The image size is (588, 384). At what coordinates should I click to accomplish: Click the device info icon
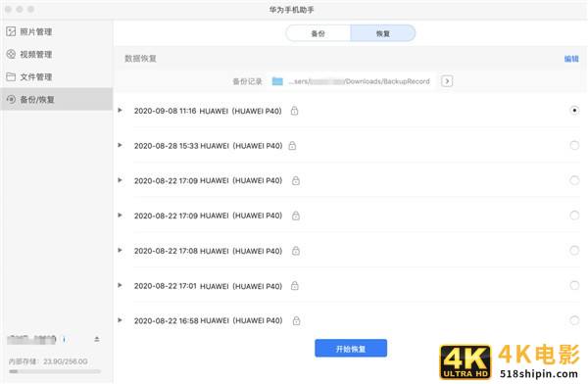point(64,339)
